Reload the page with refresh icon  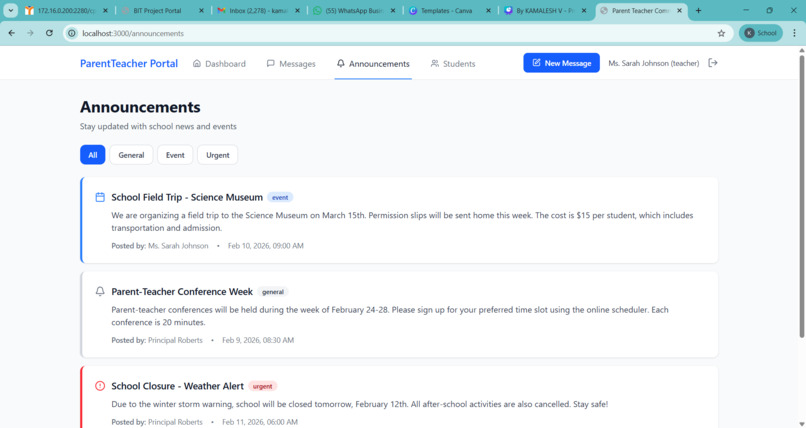pos(49,33)
